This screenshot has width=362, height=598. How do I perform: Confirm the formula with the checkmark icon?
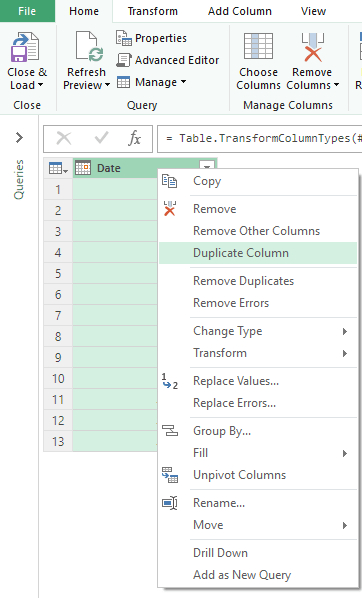(101, 138)
